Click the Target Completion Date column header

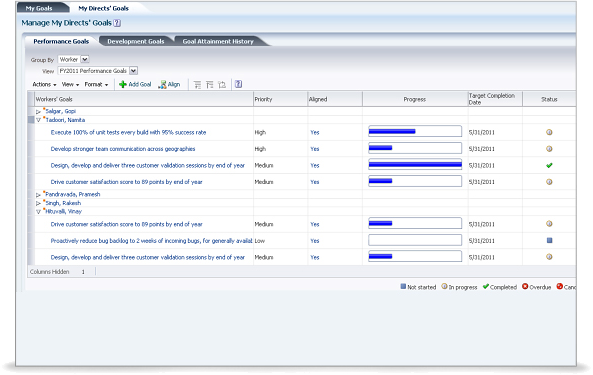coord(495,99)
